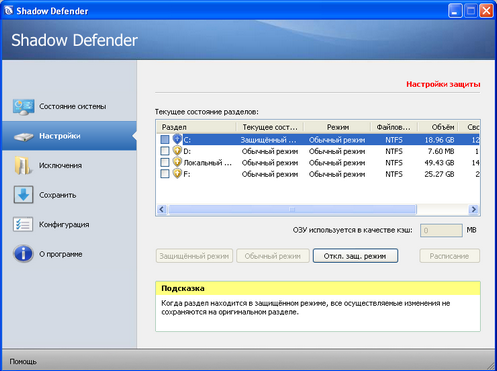497x371 pixels.
Task: Minimize the Shadow Defender window
Action: click(455, 11)
